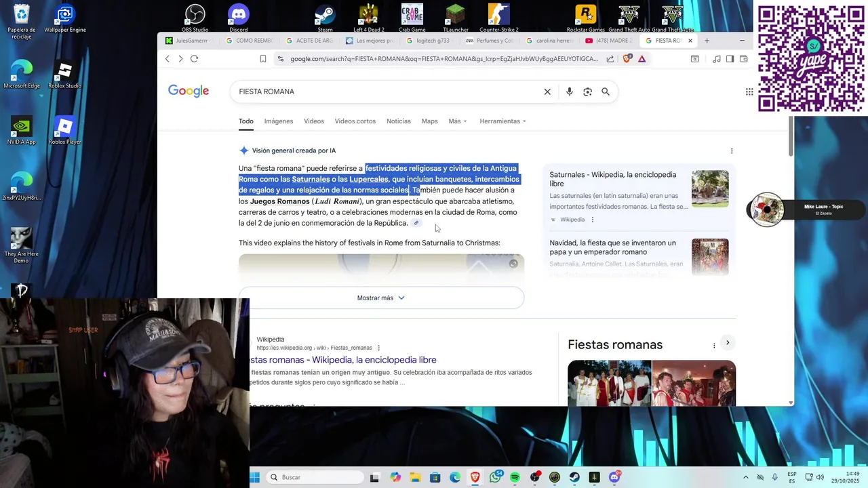Switch to Videos cortos tab
Screen dimensions: 868x488
[x=355, y=121]
